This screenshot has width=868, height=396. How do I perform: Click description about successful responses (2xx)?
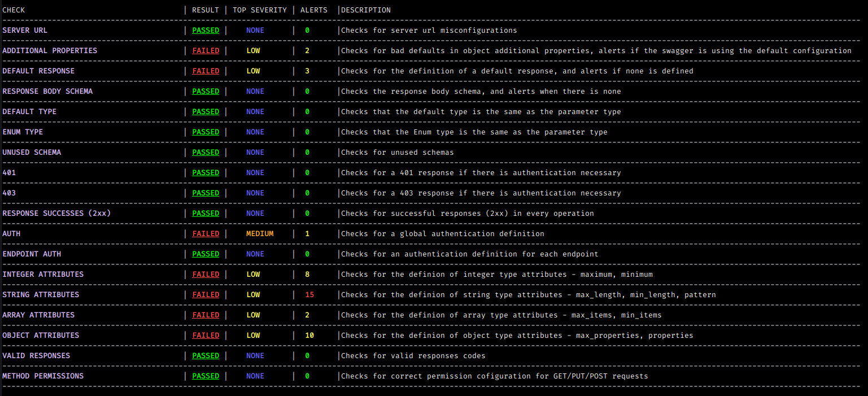point(468,214)
